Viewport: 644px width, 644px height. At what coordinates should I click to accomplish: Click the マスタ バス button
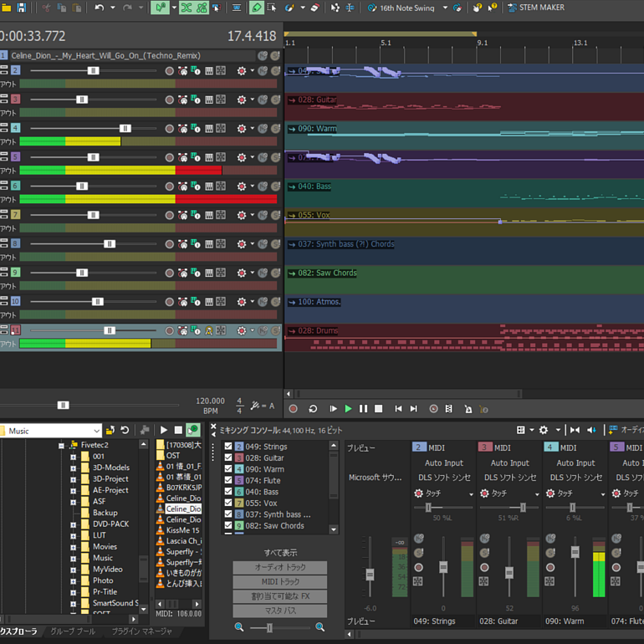pyautogui.click(x=280, y=611)
